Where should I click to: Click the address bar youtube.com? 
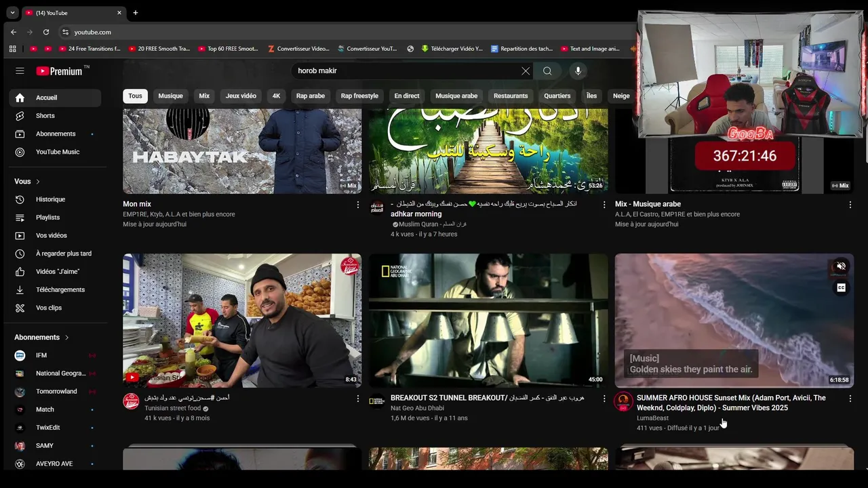point(92,32)
